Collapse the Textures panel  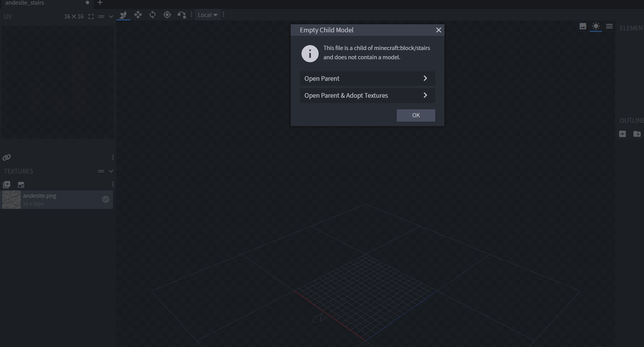coord(111,171)
